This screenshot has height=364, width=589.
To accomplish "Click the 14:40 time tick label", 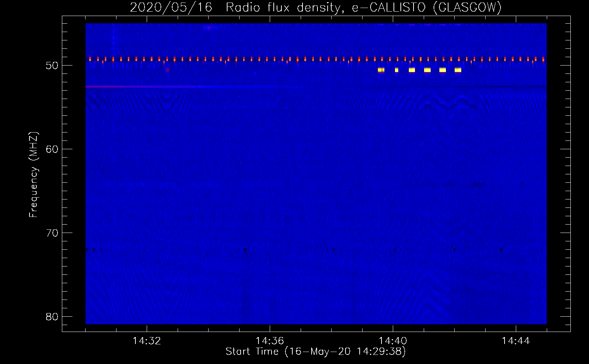I will pos(393,341).
